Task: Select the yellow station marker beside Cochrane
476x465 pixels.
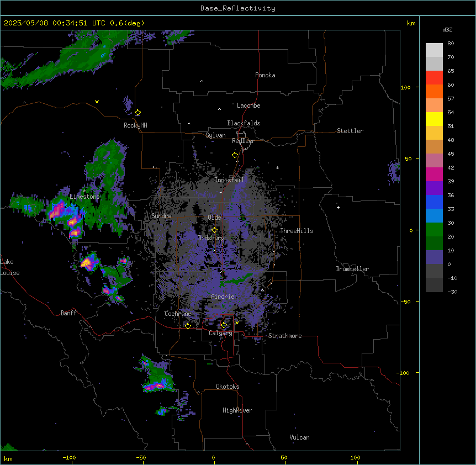Action: (188, 326)
